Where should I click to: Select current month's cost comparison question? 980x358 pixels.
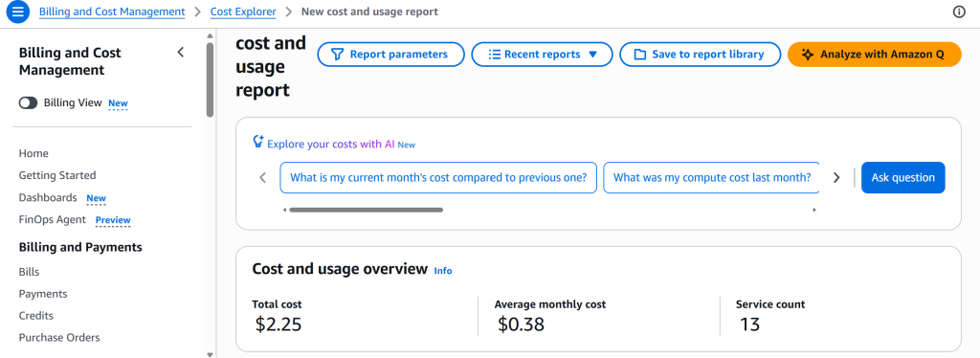(438, 178)
